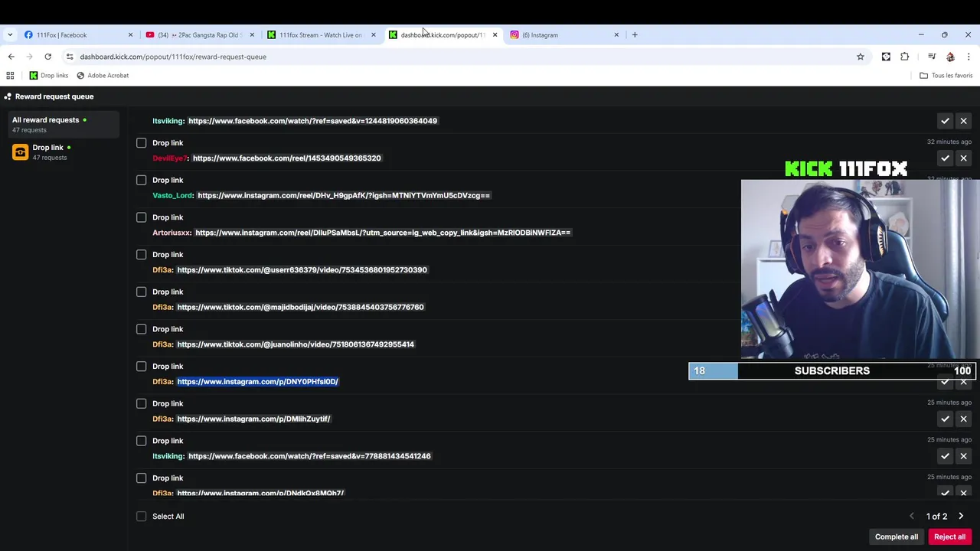Open Vasto_Lord's instagram reel link

[344, 195]
